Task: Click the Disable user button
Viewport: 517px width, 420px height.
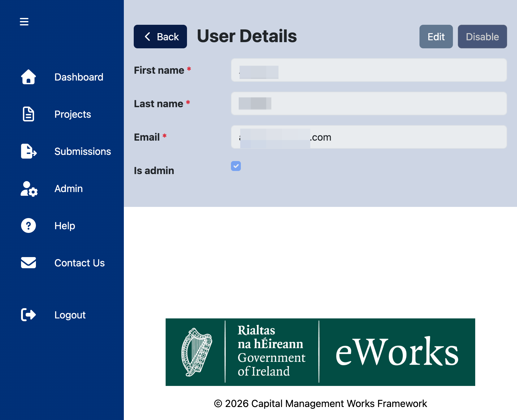Action: click(482, 37)
